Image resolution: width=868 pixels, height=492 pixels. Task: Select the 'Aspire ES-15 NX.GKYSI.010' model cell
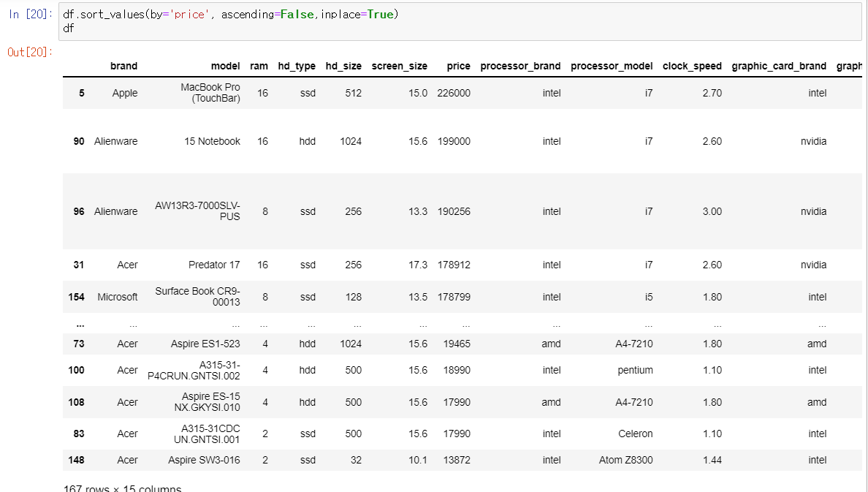(207, 401)
